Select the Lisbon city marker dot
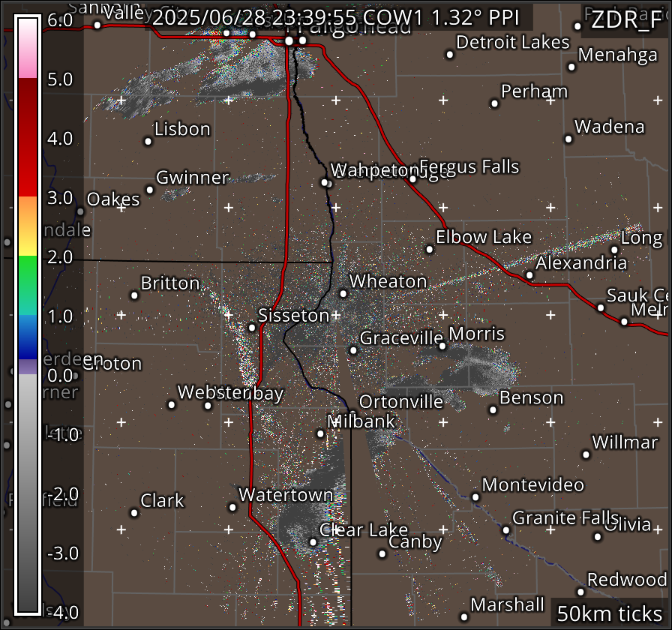 (x=148, y=141)
